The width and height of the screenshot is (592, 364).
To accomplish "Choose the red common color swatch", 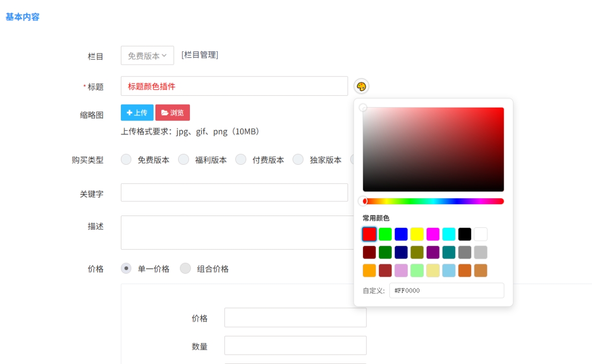I will point(370,234).
